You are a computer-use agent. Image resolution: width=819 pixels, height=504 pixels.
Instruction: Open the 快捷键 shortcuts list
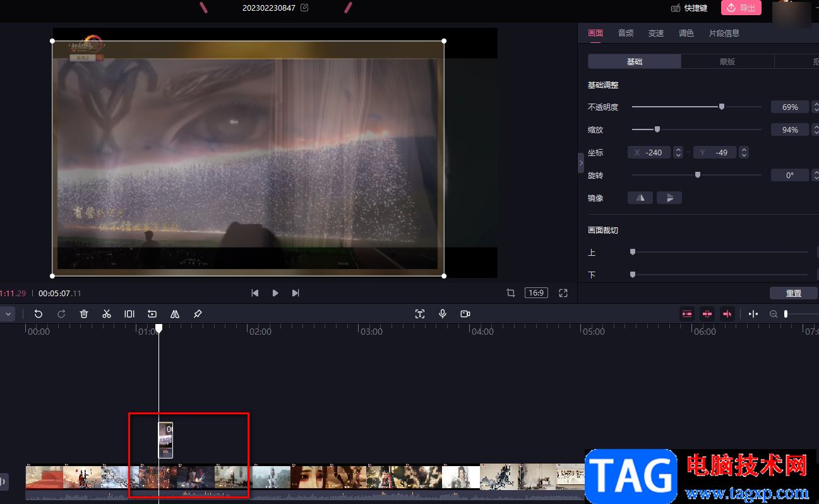click(689, 8)
